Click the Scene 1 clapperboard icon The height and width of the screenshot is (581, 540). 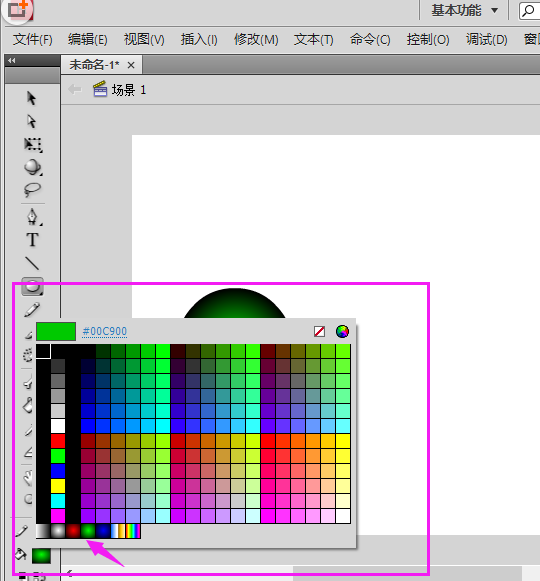[100, 89]
